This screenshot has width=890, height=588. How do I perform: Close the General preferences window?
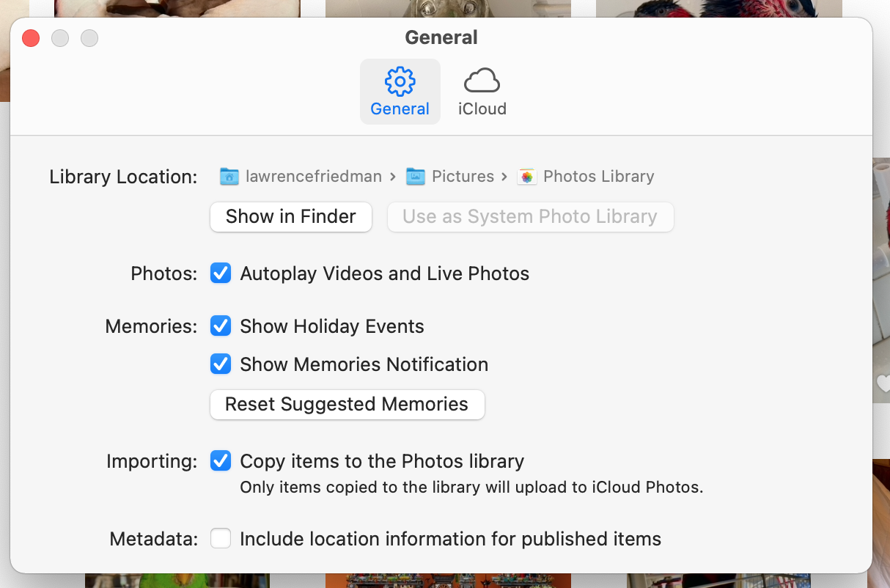(31, 37)
